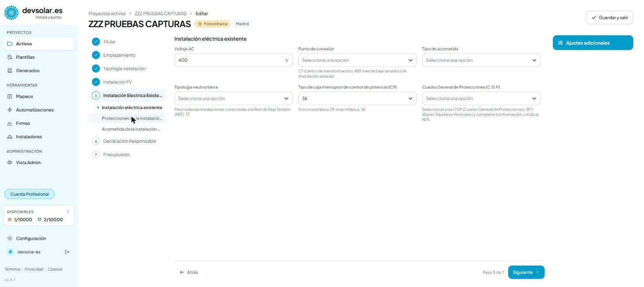Image resolution: width=644 pixels, height=287 pixels.
Task: Click the Voltaje AC input field
Action: coord(233,60)
